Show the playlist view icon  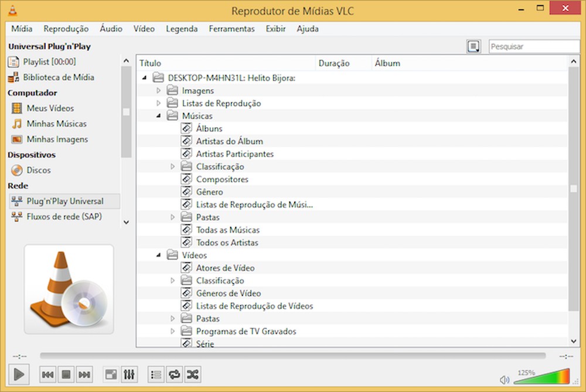(x=155, y=374)
